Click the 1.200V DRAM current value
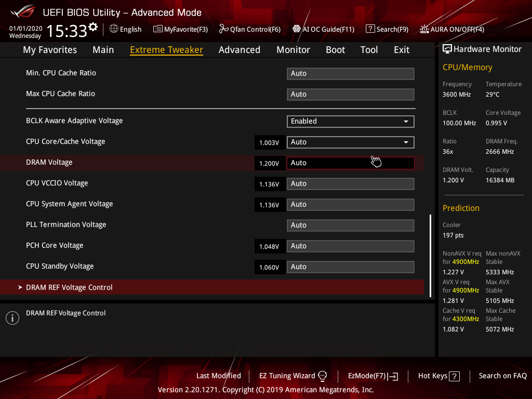532x399 pixels. point(269,164)
